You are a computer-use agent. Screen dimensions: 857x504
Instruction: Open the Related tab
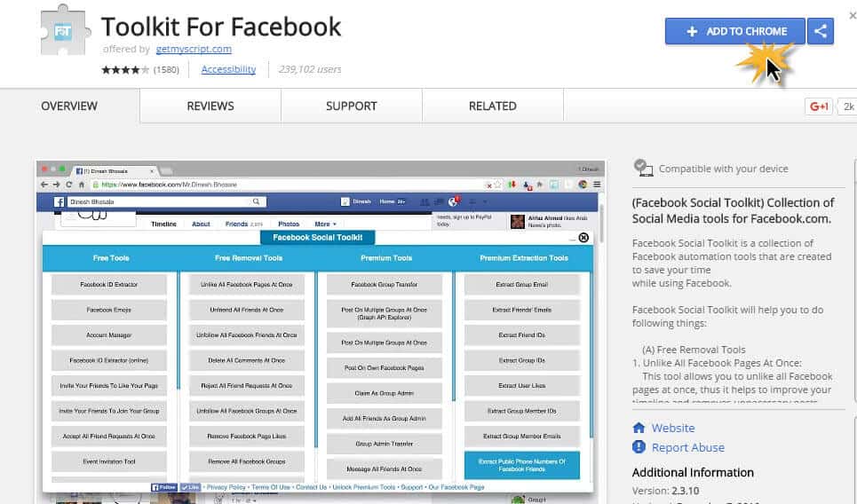[492, 106]
